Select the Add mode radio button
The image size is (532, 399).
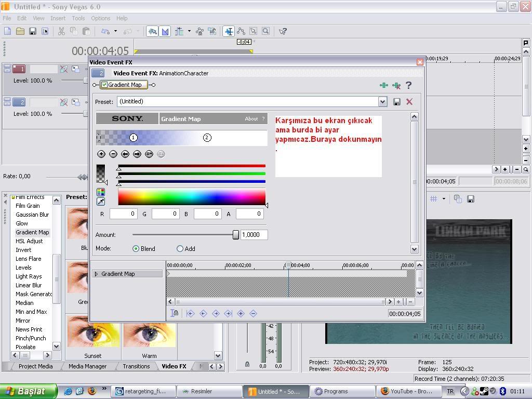(180, 249)
